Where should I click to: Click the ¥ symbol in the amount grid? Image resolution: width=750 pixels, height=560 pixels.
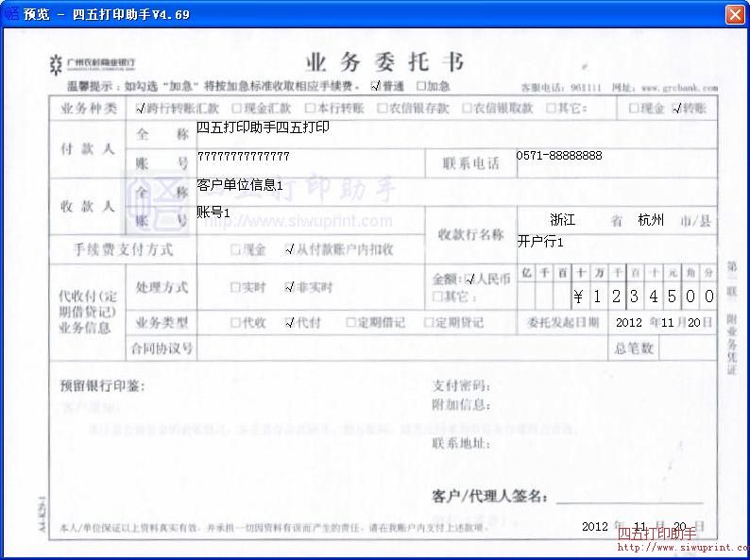tap(578, 297)
